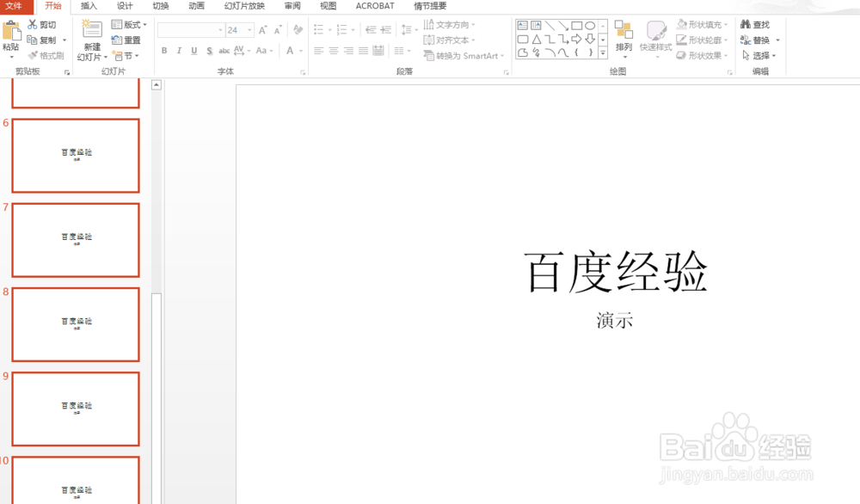Select slide 7 thumbnail
860x504 pixels.
(x=76, y=240)
